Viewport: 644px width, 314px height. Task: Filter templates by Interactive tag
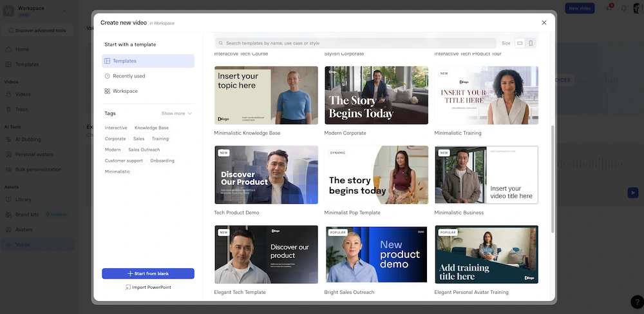pyautogui.click(x=116, y=128)
